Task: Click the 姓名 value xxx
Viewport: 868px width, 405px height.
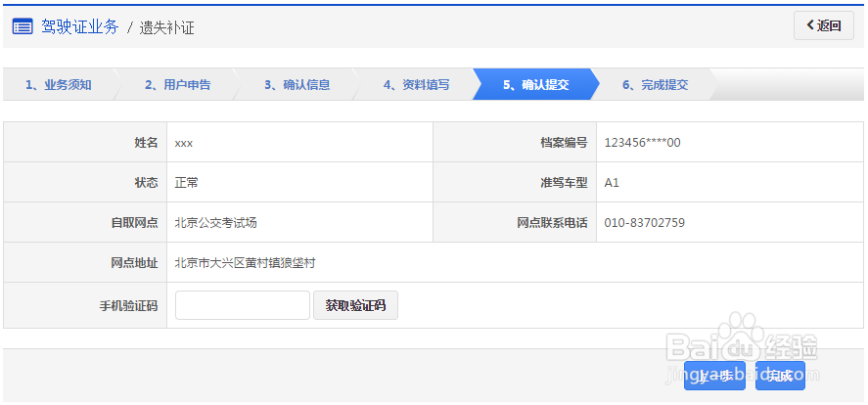Action: [184, 143]
